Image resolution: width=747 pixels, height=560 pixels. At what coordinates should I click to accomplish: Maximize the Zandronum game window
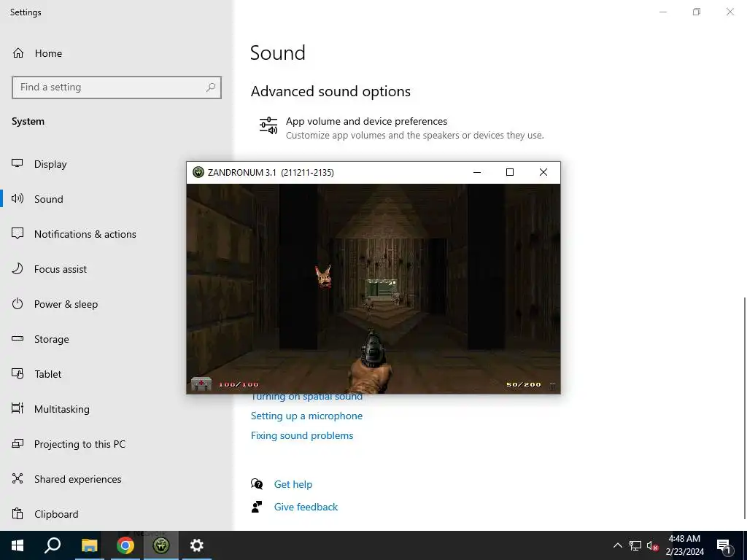pyautogui.click(x=510, y=172)
